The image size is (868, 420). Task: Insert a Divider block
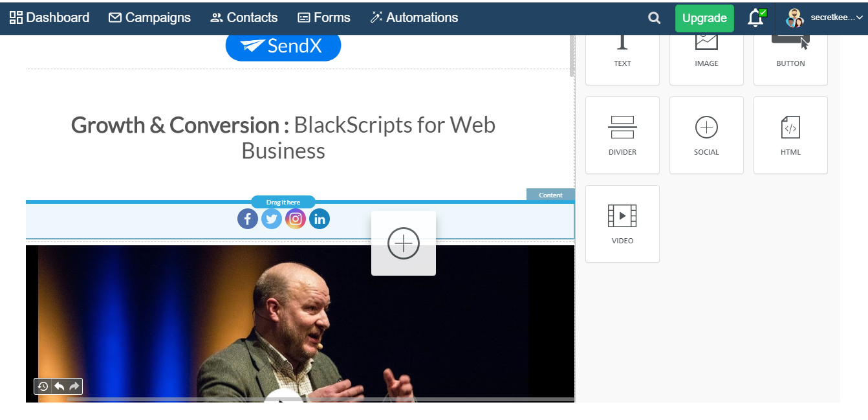click(x=622, y=135)
